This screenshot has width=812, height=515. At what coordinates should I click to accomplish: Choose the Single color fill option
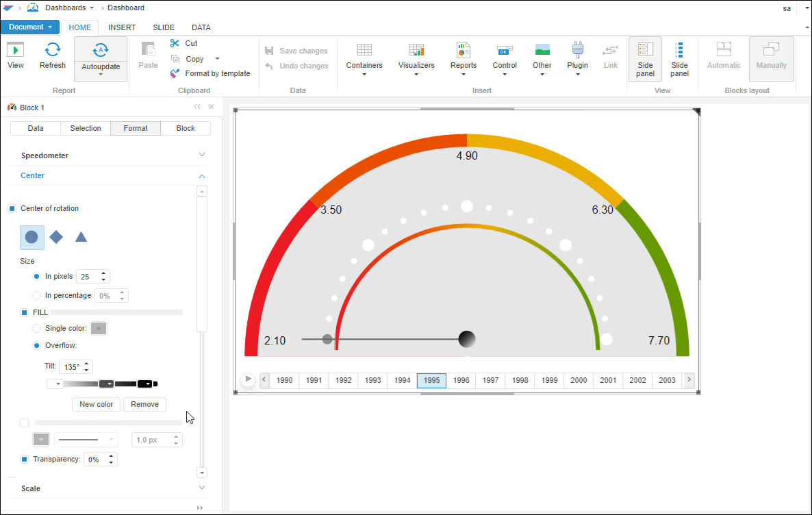click(37, 329)
